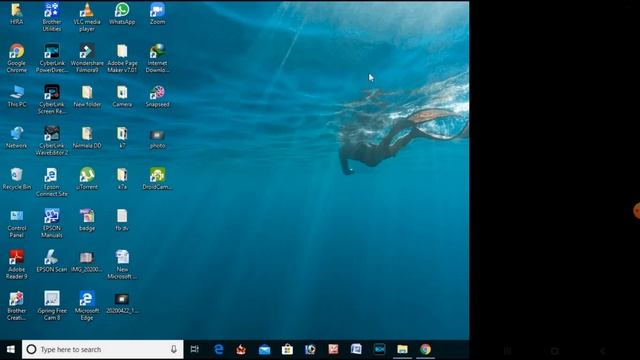Launch VLC media player from desktop
The width and height of the screenshot is (640, 360).
tap(87, 17)
